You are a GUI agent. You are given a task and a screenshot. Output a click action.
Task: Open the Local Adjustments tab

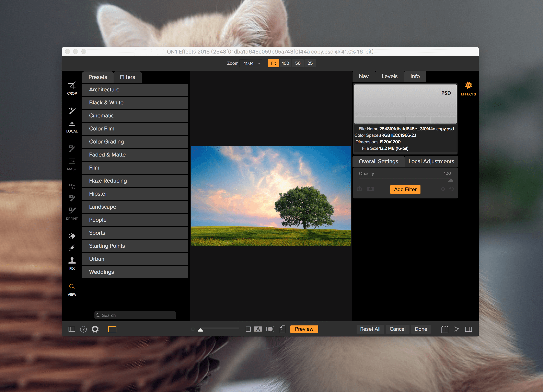point(431,161)
